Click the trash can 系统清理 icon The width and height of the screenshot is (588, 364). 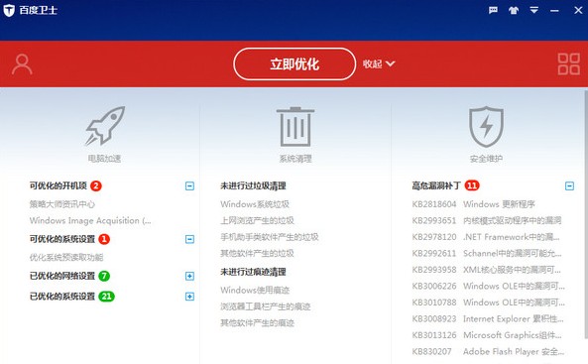point(295,127)
